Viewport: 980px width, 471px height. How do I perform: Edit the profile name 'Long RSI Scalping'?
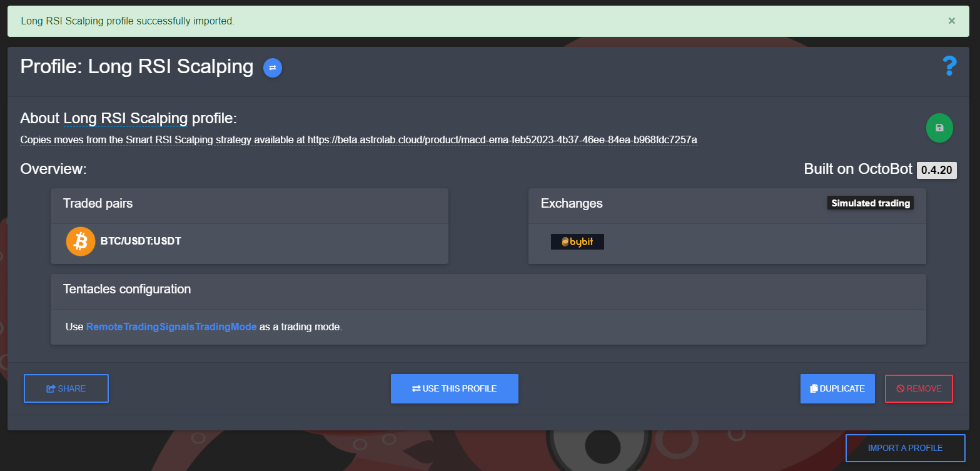(x=126, y=118)
